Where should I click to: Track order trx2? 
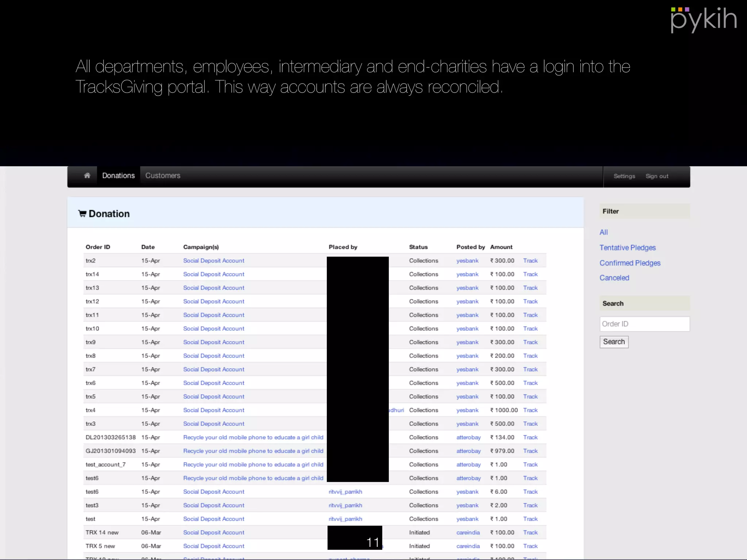[530, 261]
